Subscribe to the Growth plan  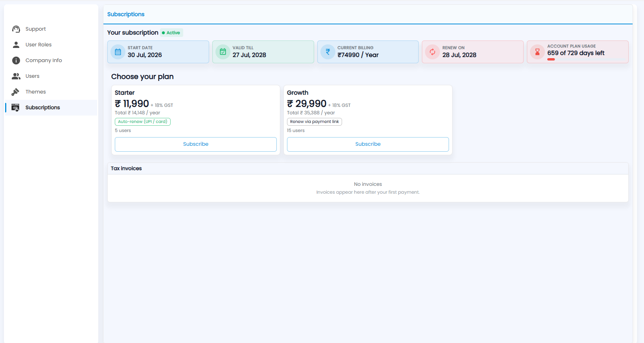click(368, 144)
